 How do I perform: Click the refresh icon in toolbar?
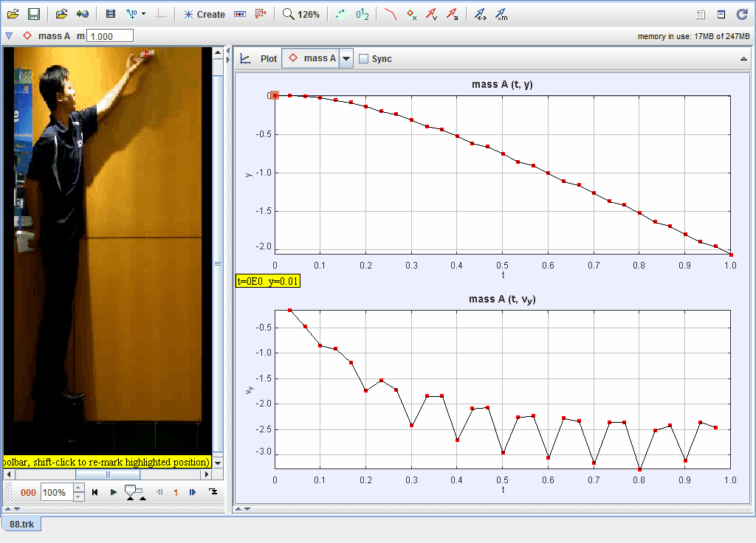coord(743,14)
